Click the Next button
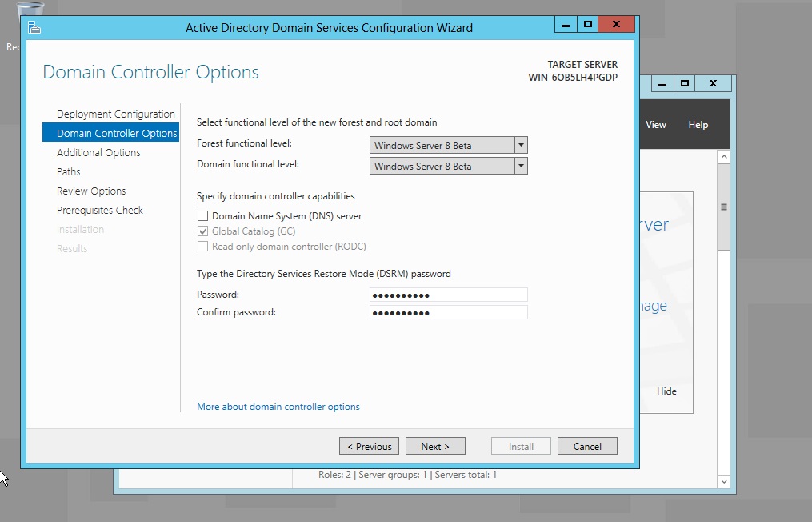Viewport: 812px width, 522px height. [435, 446]
